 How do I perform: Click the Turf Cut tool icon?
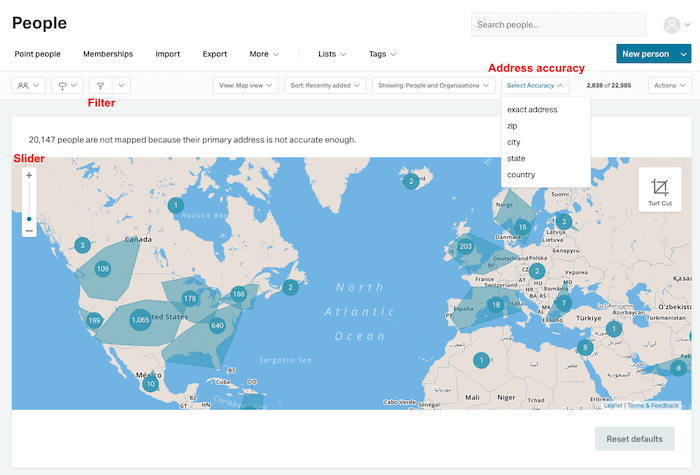pos(660,189)
